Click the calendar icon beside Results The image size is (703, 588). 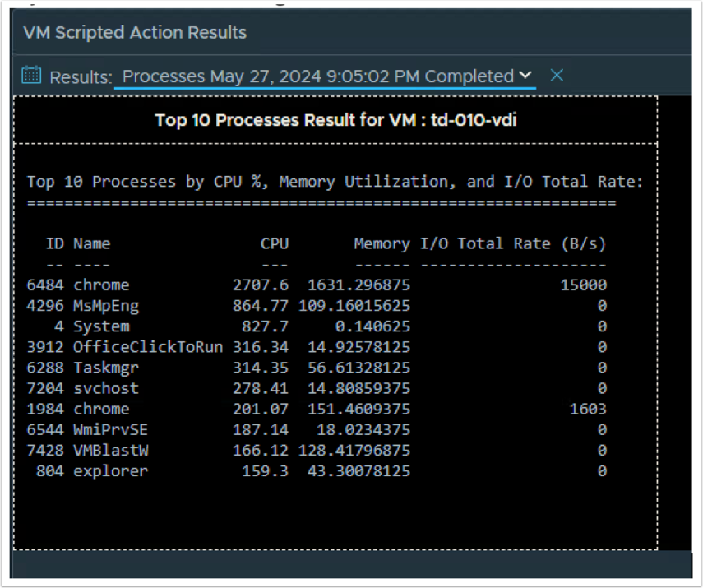pyautogui.click(x=31, y=76)
